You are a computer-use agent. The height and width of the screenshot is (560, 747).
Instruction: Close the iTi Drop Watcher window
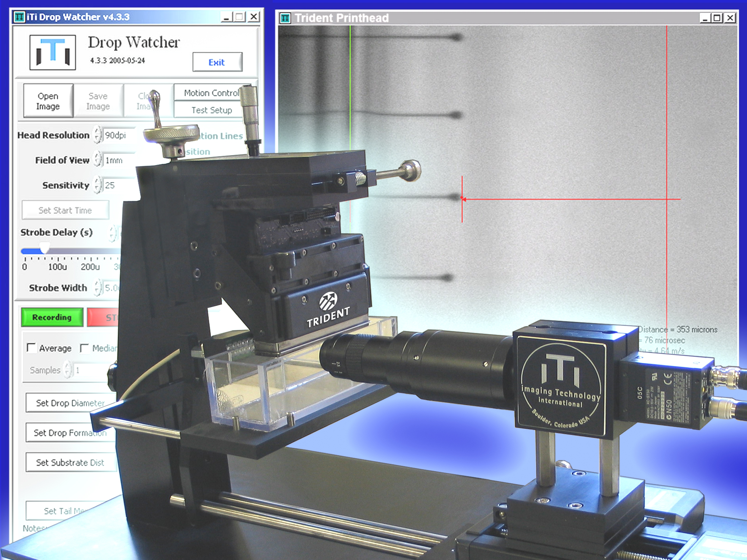point(253,16)
